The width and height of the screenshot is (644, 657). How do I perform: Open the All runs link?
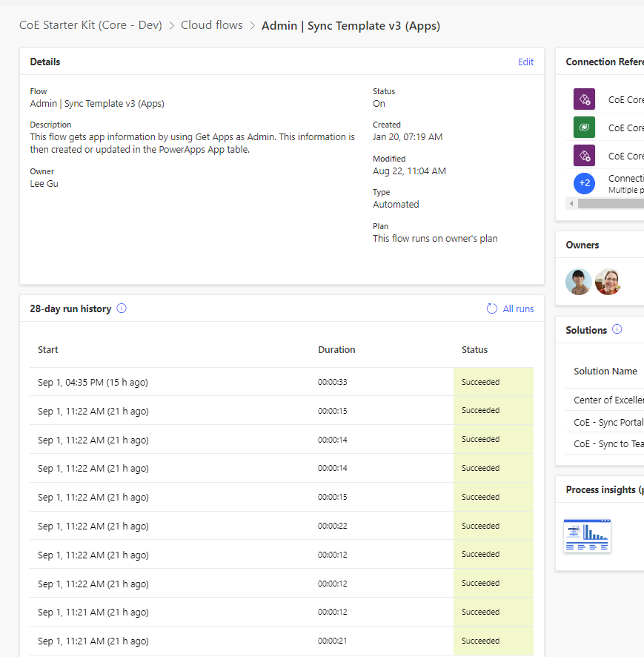coord(518,308)
